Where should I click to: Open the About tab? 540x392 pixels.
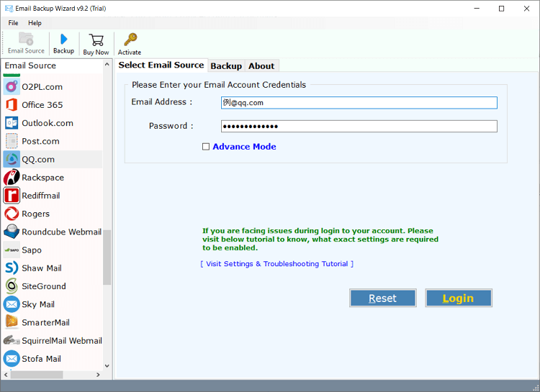click(x=261, y=66)
